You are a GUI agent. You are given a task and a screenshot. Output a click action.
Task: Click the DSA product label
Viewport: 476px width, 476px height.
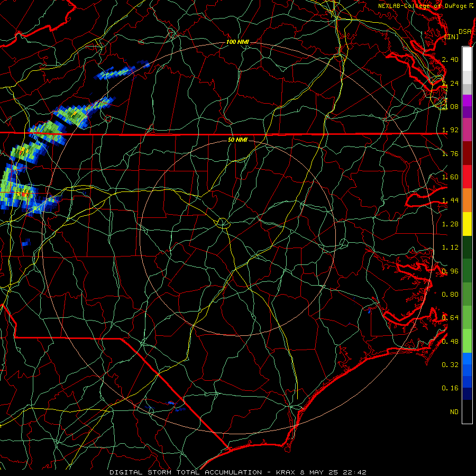465,32
